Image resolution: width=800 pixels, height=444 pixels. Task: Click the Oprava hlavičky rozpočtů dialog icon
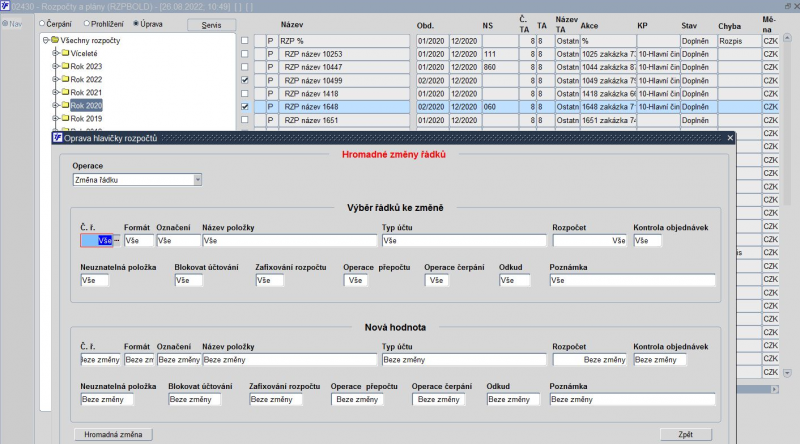pyautogui.click(x=58, y=138)
